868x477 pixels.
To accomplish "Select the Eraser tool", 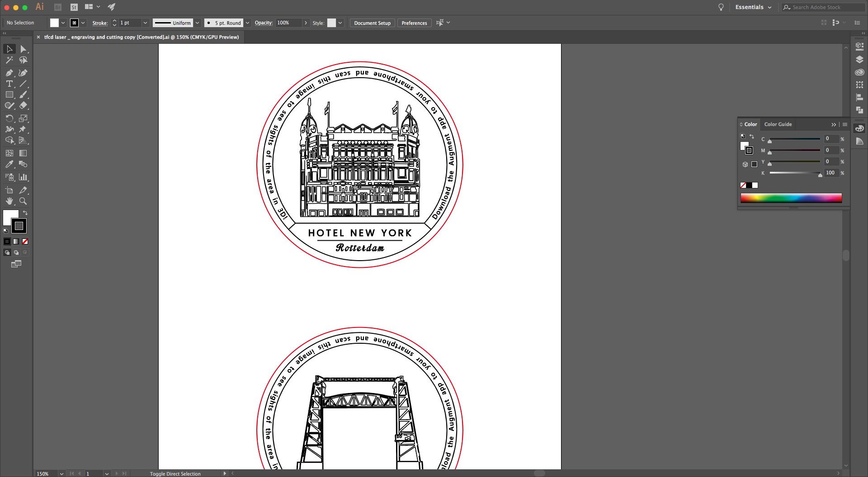I will 24,106.
